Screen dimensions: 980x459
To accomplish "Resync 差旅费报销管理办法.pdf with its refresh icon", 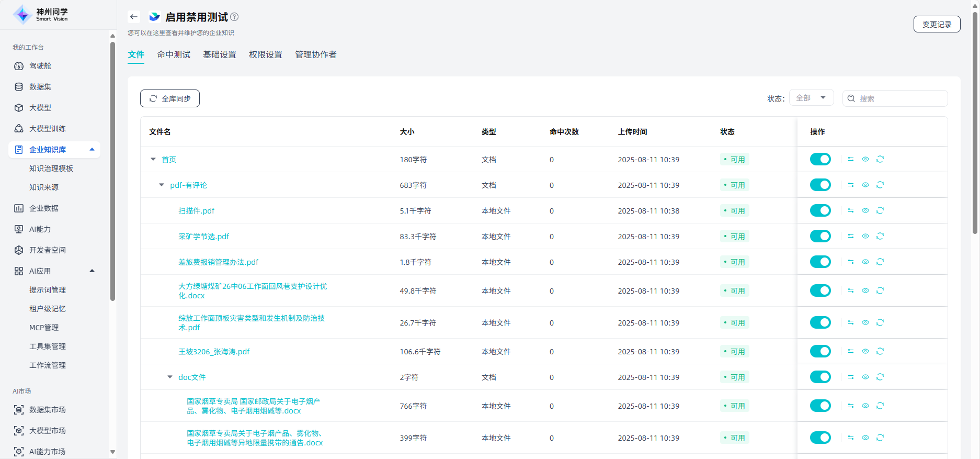I will pos(880,262).
